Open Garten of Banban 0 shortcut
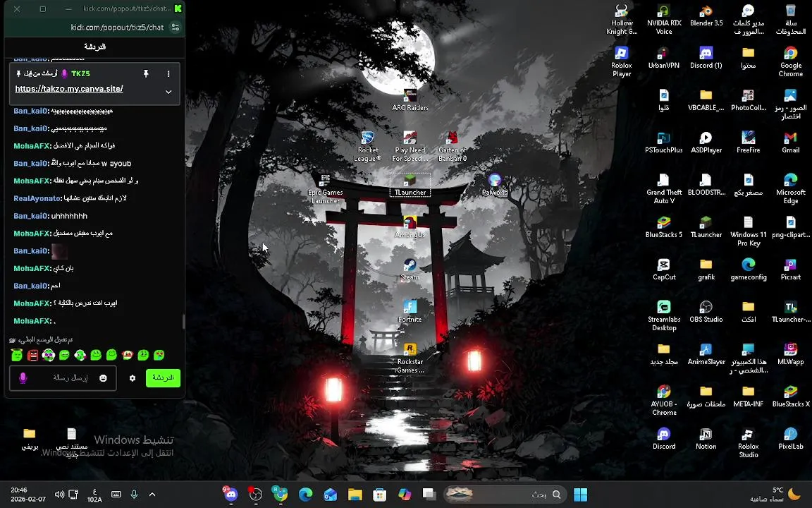The width and height of the screenshot is (812, 508). click(452, 146)
